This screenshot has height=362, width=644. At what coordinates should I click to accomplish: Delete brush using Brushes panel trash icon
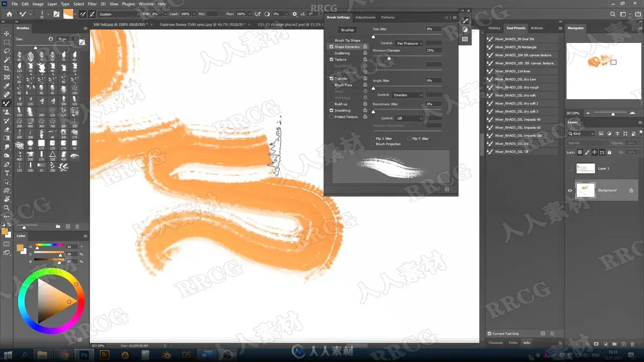[77, 227]
